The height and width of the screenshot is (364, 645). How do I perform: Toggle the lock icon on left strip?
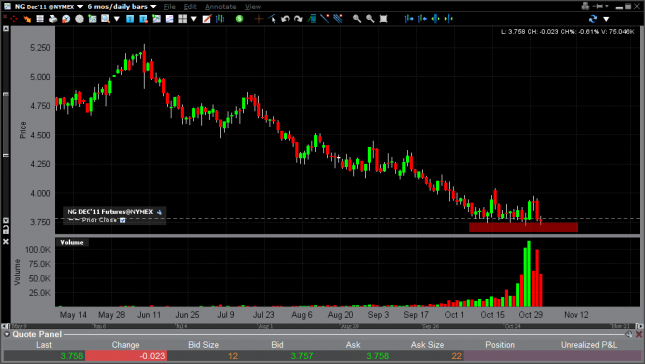click(6, 230)
